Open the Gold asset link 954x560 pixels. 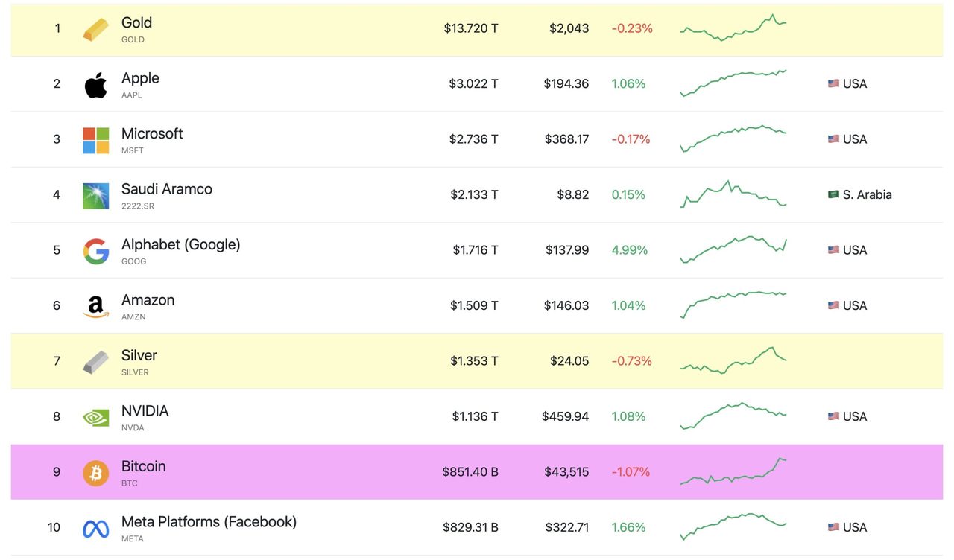[x=136, y=23]
